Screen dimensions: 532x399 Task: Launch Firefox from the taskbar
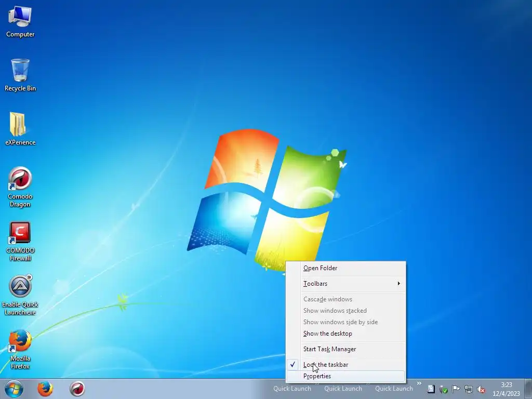[45, 389]
